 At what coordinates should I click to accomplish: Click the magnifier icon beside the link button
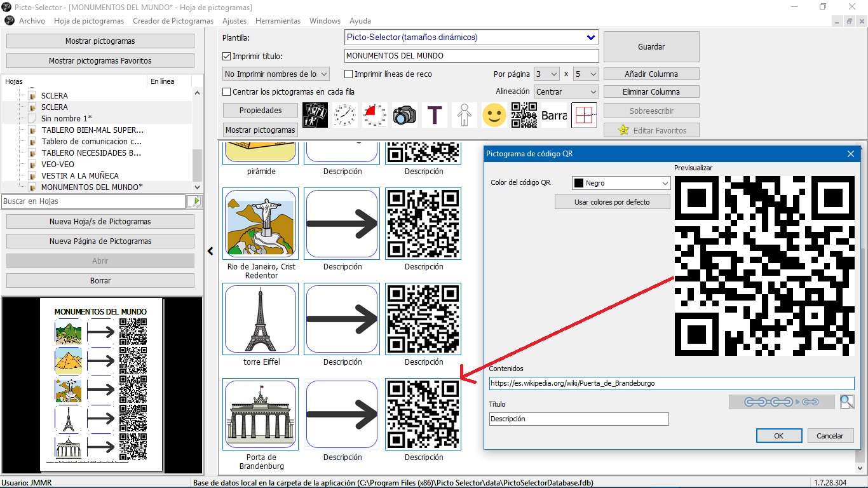(847, 402)
